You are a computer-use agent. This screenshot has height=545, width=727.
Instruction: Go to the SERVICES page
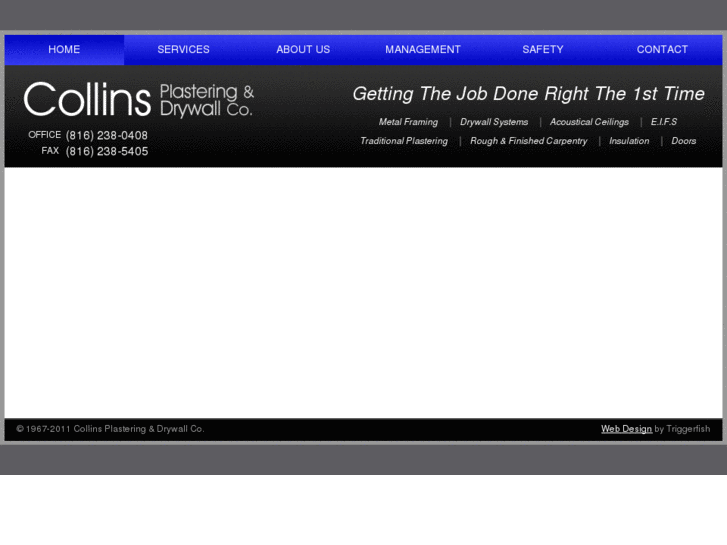[184, 50]
